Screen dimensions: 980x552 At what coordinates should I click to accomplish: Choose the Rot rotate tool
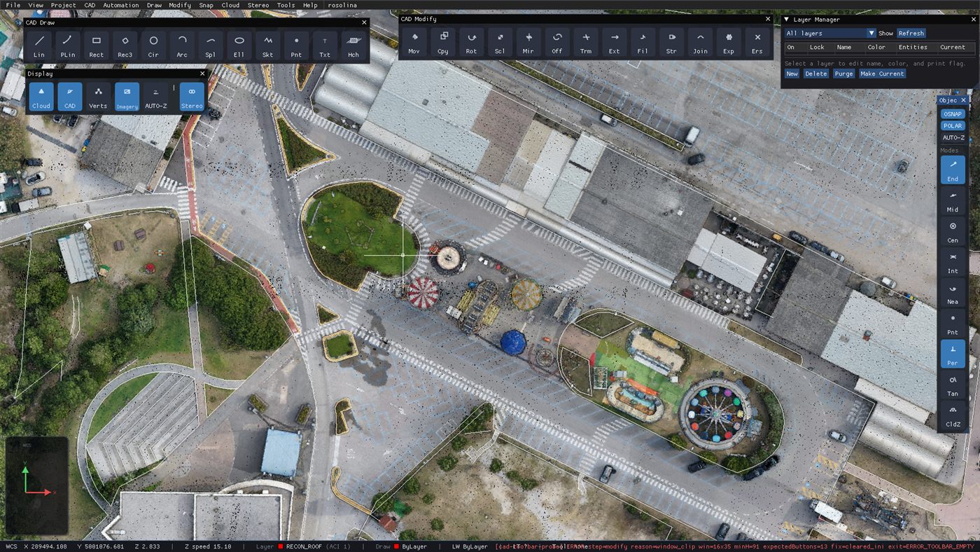(472, 42)
